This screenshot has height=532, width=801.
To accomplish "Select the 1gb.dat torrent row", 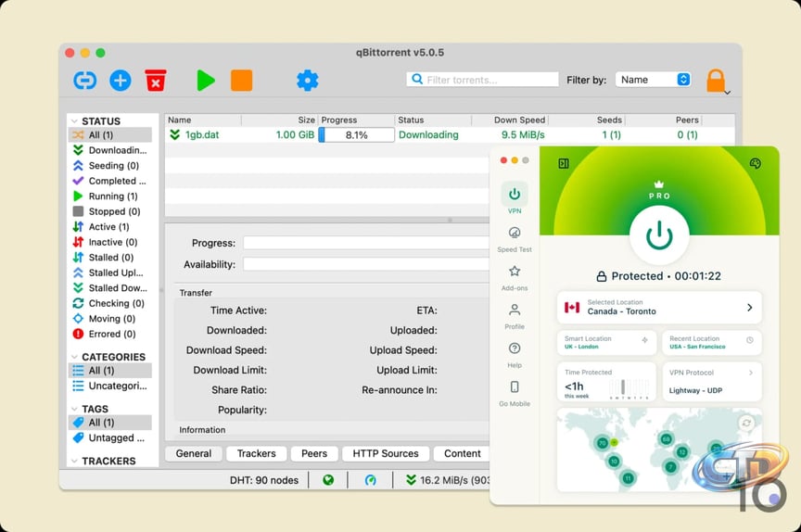I will click(x=450, y=134).
